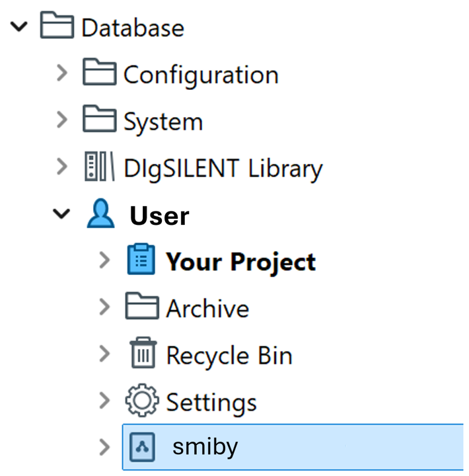Collapse the User node chevron
Viewport: 469px width, 476px height.
(x=62, y=215)
